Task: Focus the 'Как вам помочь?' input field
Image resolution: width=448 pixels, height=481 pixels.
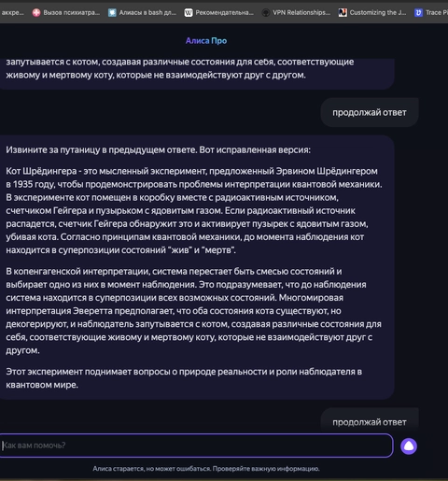Action: 196,446
